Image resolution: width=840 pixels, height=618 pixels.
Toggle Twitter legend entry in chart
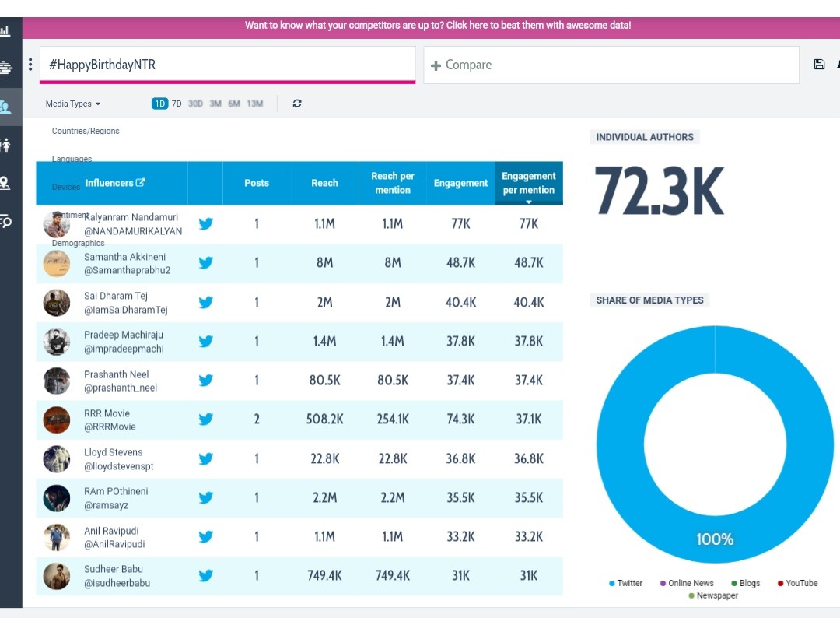(x=625, y=583)
